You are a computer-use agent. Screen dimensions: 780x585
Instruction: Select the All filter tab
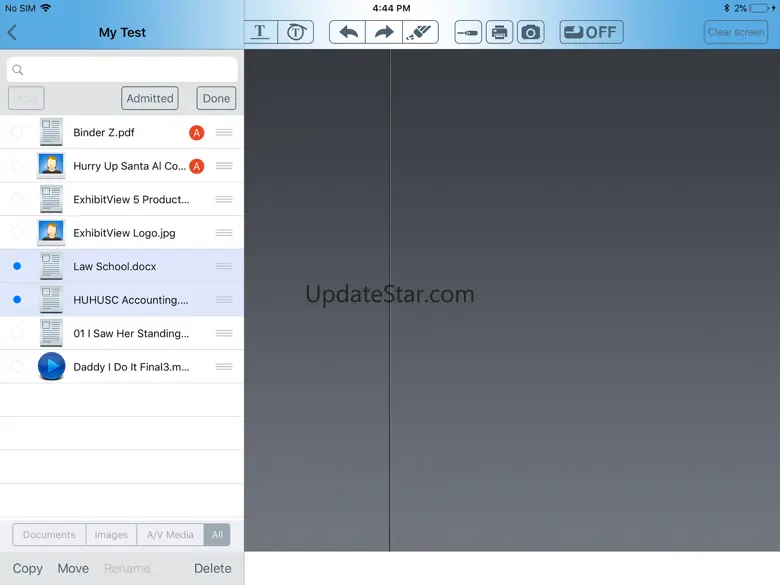(x=217, y=535)
